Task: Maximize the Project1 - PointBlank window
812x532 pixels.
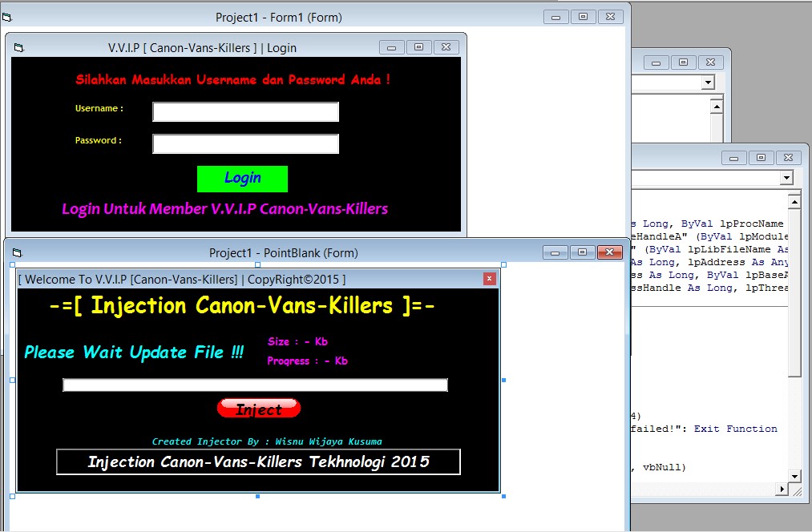Action: tap(582, 252)
